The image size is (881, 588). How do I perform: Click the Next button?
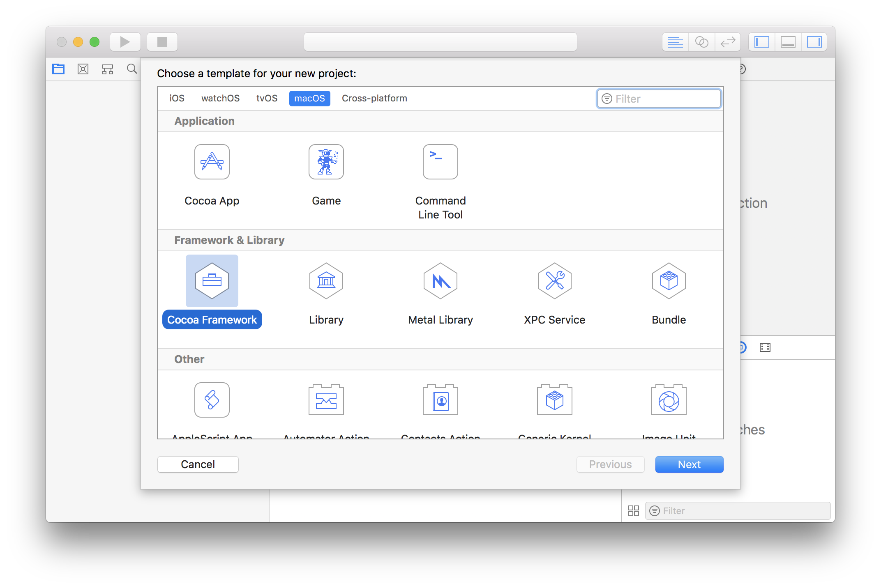pos(689,464)
